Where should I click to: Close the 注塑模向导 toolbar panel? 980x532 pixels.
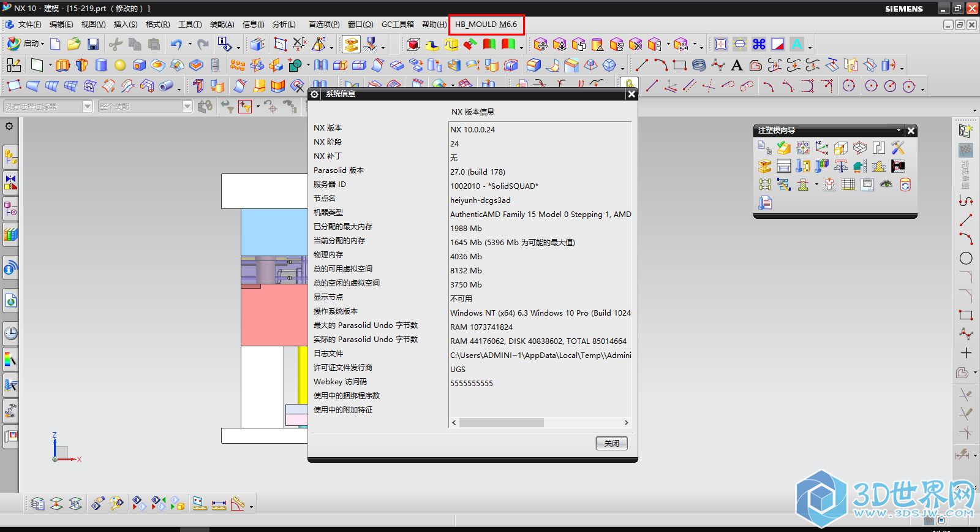[911, 131]
